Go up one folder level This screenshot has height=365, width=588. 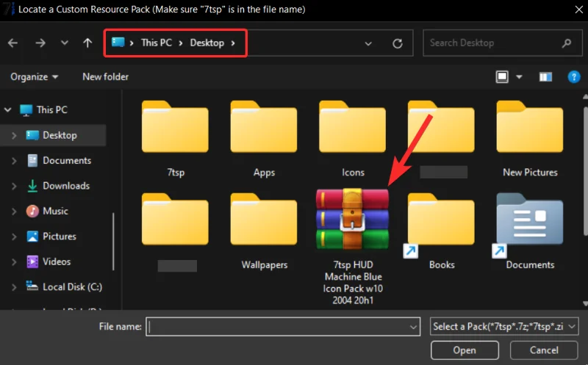click(87, 43)
